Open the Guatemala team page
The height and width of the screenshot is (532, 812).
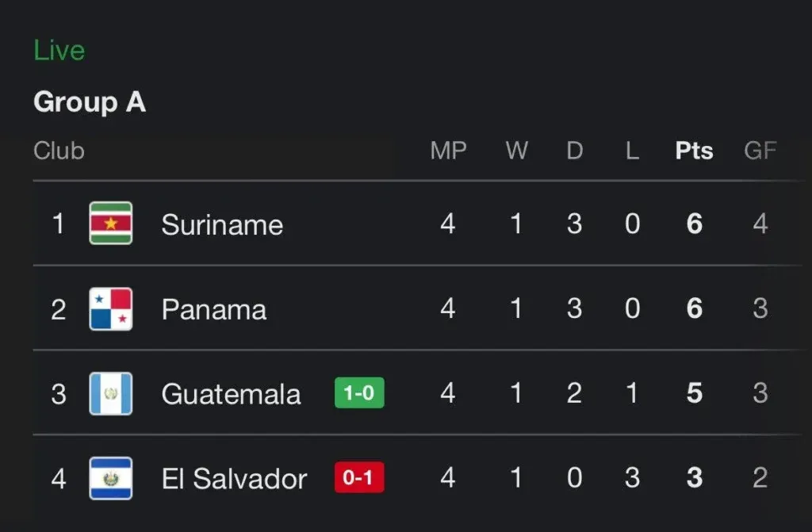[231, 394]
